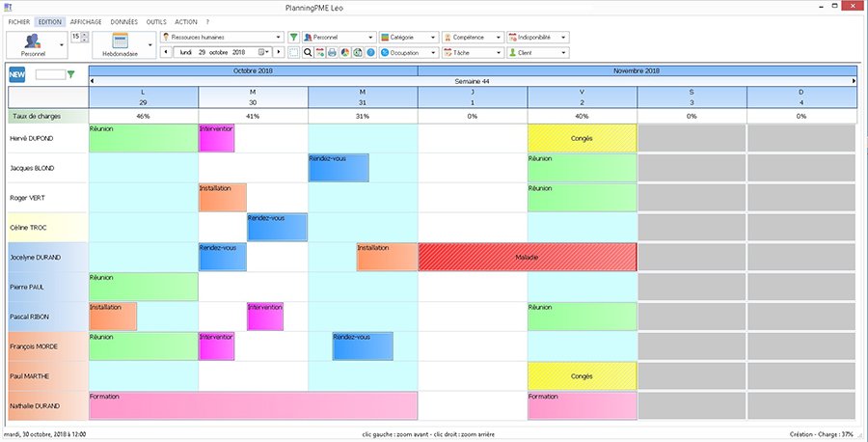This screenshot has width=868, height=442.
Task: Open the Personnel filter dropdown
Action: click(339, 37)
